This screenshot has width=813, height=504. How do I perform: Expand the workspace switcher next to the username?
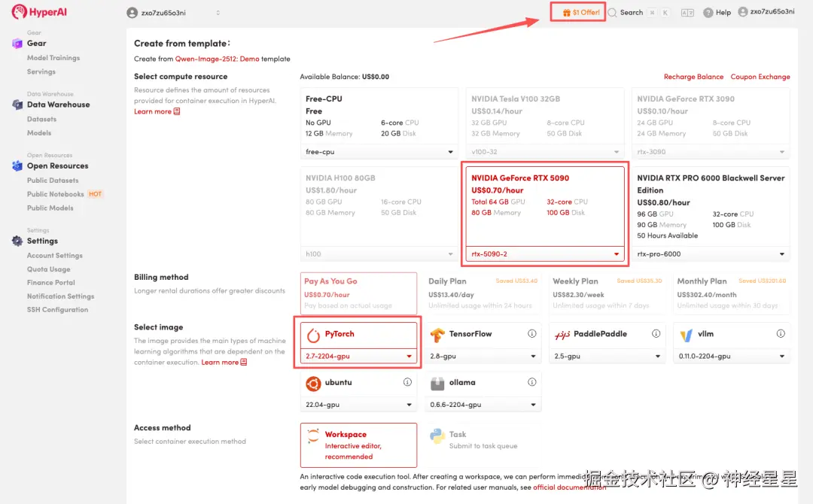218,13
